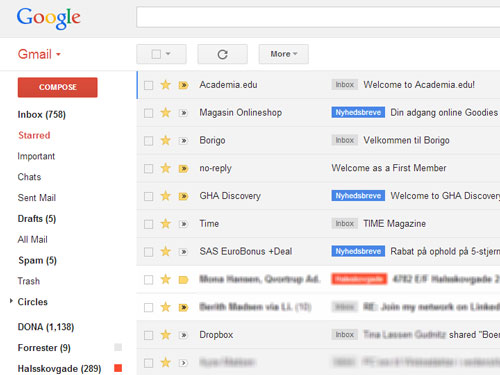Click the Google logo

pos(49,18)
